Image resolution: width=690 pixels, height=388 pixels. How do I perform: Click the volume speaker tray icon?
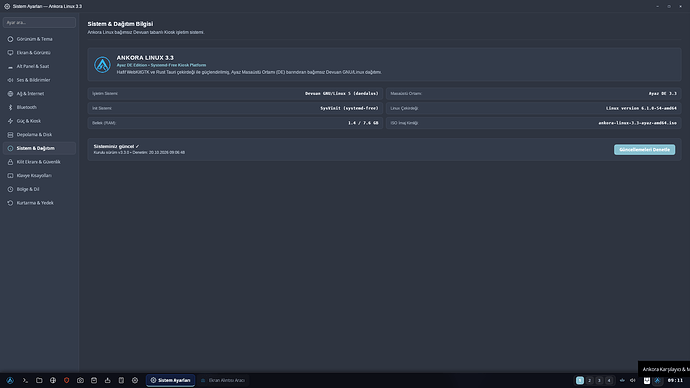[x=632, y=381]
